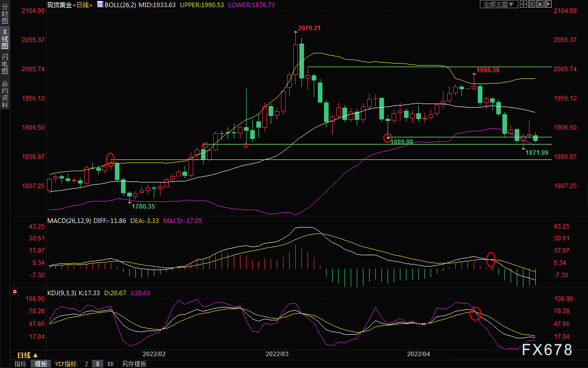The height and width of the screenshot is (368, 588).
Task: Click the BOLL indicator icon beside the title
Action: coord(100,5)
